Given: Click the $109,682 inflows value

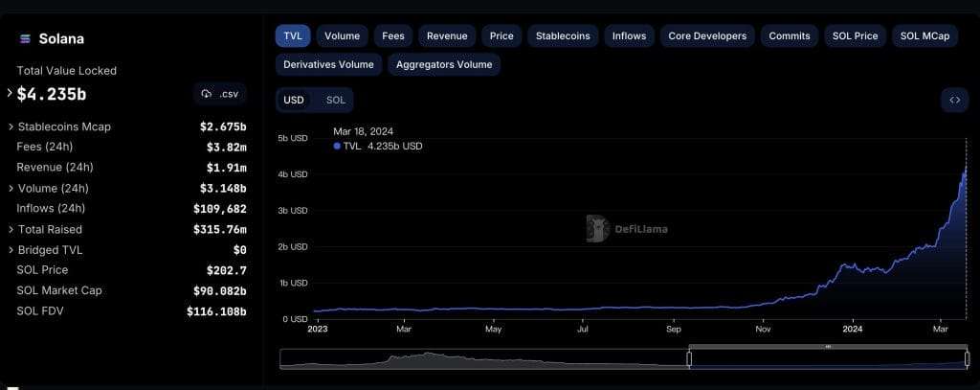Looking at the screenshot, I should (220, 209).
